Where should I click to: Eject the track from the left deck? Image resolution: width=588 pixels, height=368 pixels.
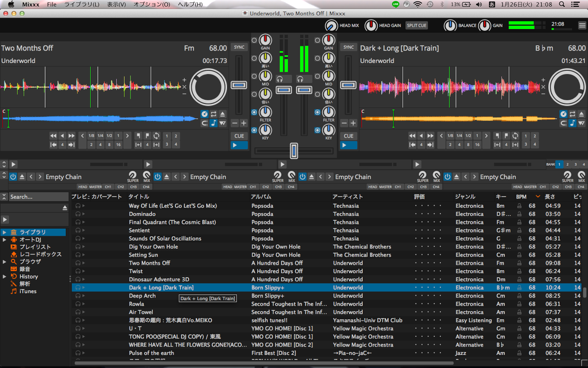222,114
